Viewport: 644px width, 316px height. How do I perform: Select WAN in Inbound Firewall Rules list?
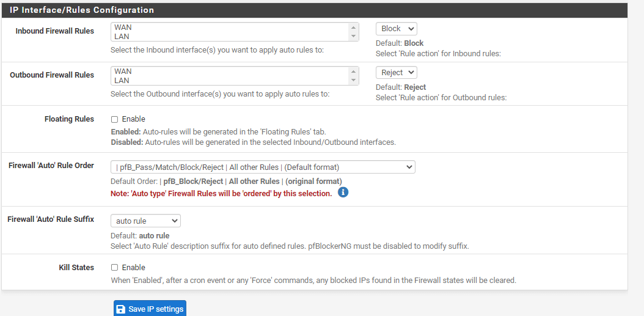(123, 28)
